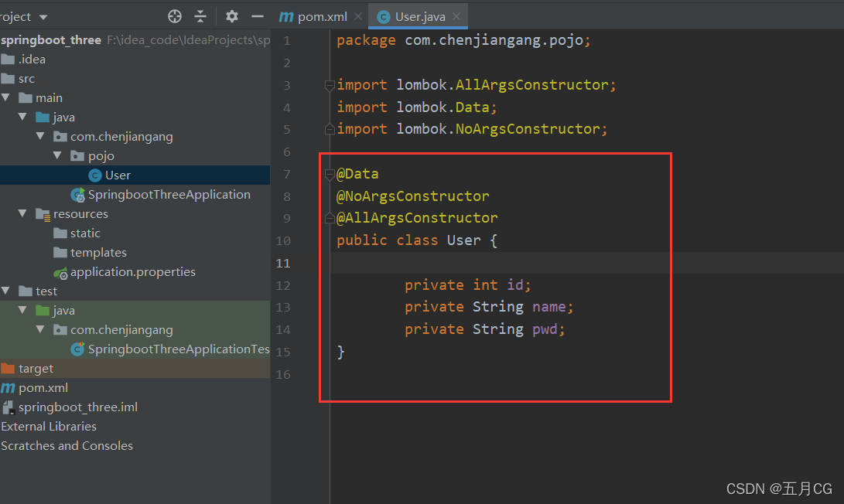Click the 'private String pwd;' field
The height and width of the screenshot is (504, 844).
[485, 329]
